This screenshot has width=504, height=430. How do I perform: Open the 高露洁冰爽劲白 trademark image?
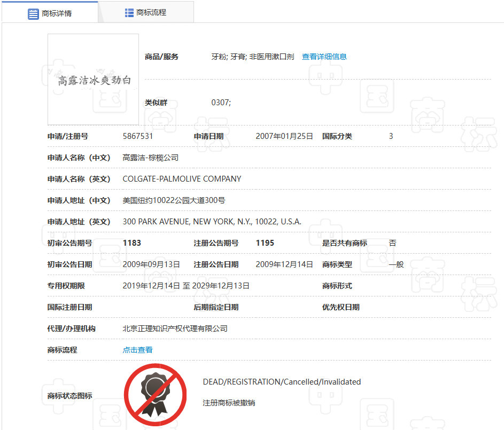(93, 79)
